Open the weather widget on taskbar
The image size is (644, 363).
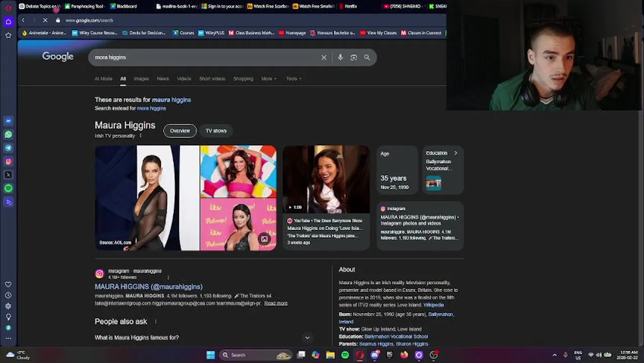(x=17, y=355)
